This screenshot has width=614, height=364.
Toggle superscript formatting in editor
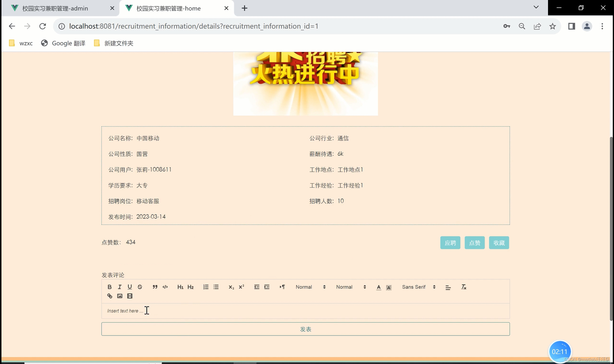tap(241, 287)
